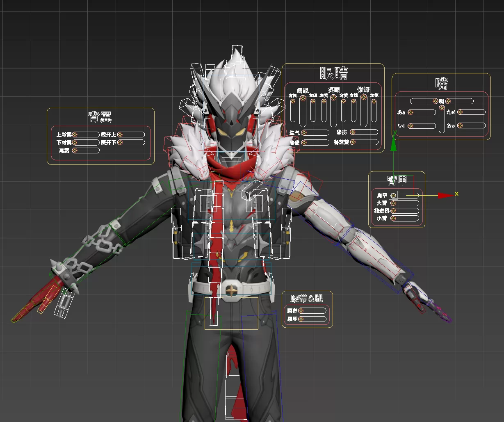This screenshot has height=422, width=504.
Task: Select the 左笑 eye slider handle
Action: (x=324, y=101)
